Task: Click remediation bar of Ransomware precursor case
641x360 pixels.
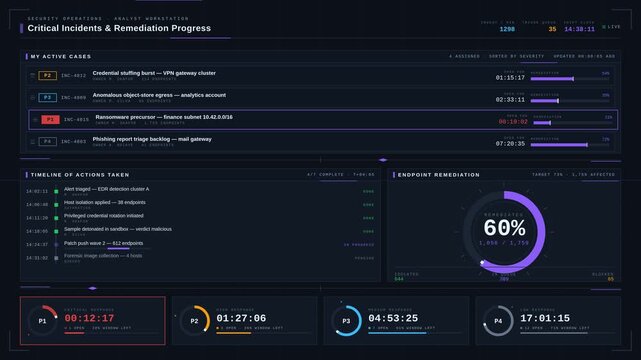Action: [573, 123]
